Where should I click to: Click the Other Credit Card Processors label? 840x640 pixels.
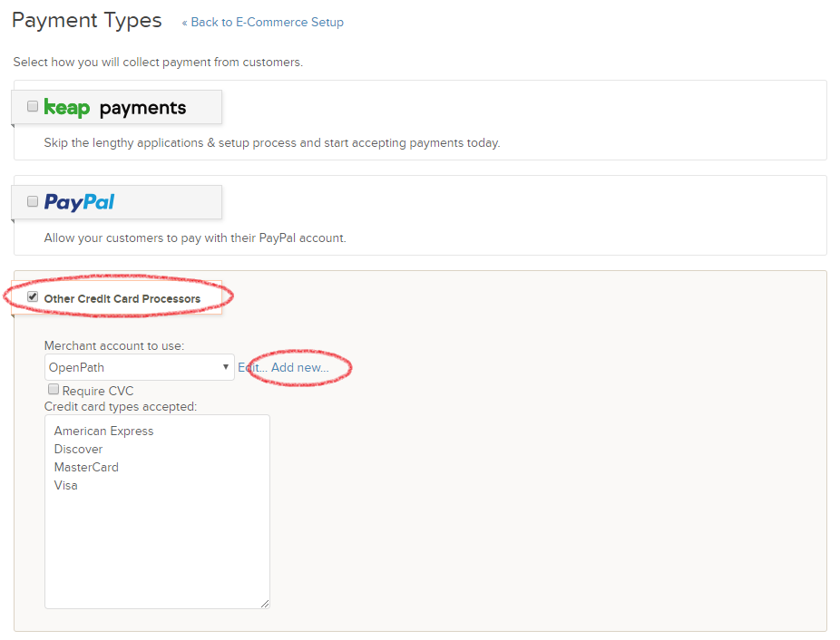(122, 299)
